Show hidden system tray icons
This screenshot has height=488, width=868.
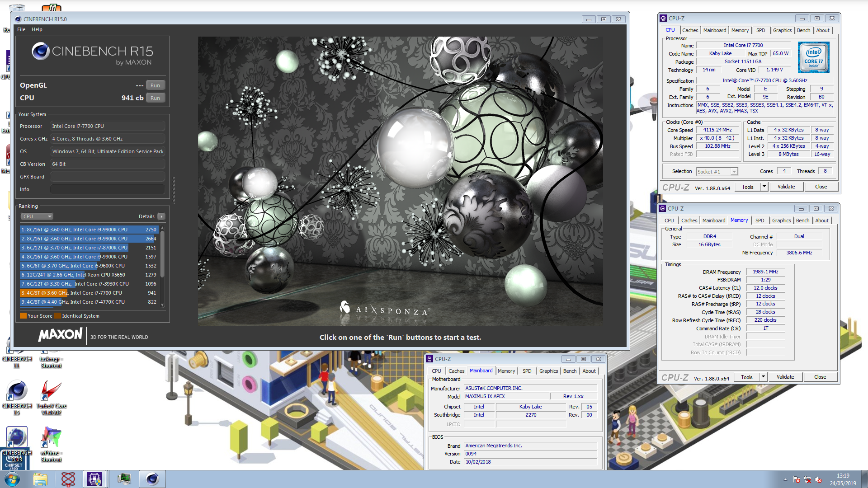click(785, 479)
